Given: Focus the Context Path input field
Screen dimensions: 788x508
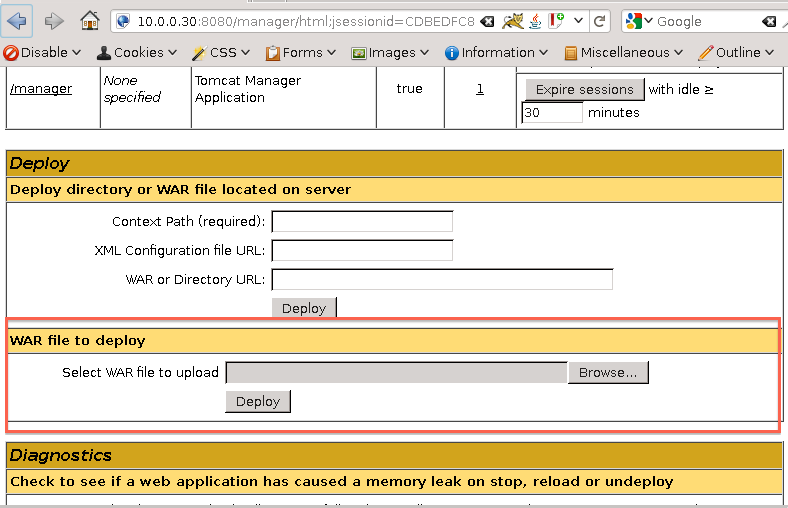Looking at the screenshot, I should tap(362, 221).
